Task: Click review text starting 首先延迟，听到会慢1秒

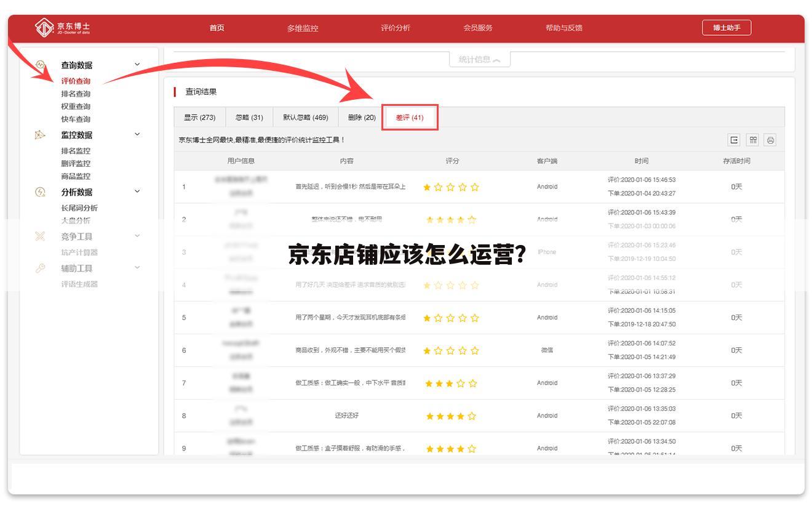Action: 351,187
